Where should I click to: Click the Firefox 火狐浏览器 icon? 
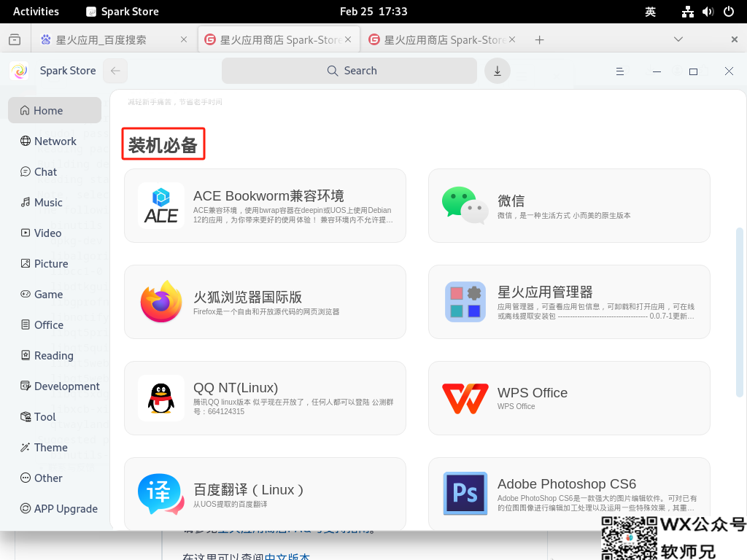pos(161,302)
